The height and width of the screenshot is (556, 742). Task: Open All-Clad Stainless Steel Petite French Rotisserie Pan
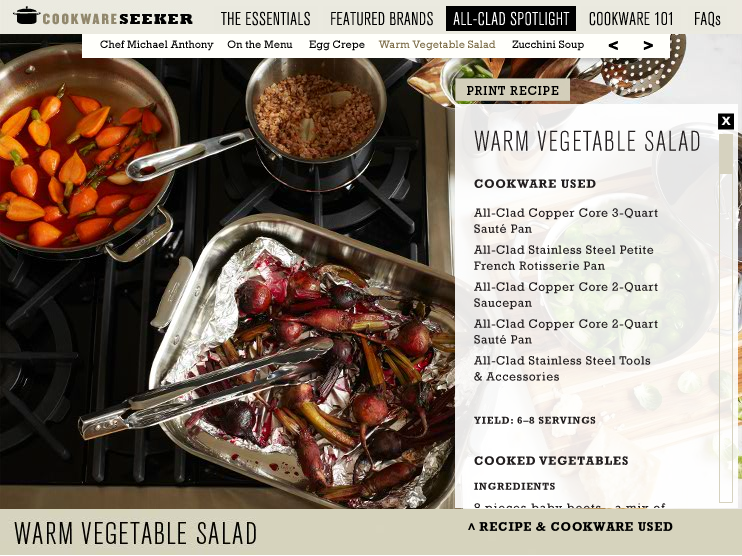pos(564,257)
